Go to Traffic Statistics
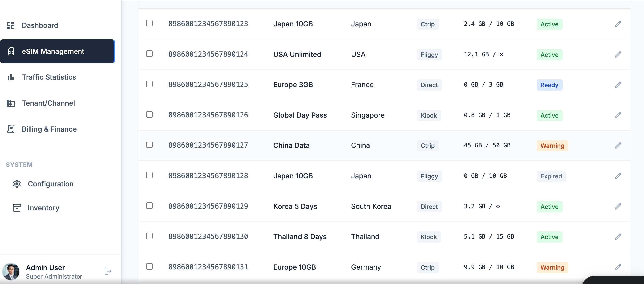The image size is (644, 284). 49,77
